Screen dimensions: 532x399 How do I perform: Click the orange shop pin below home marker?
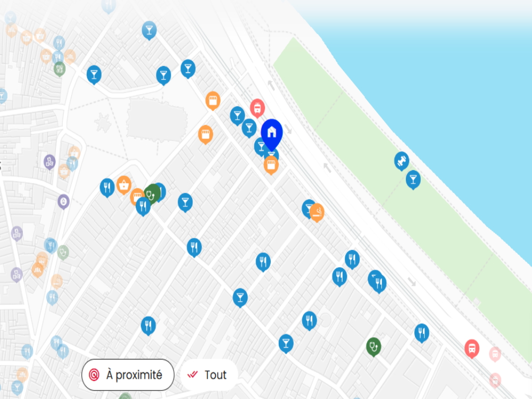(271, 165)
